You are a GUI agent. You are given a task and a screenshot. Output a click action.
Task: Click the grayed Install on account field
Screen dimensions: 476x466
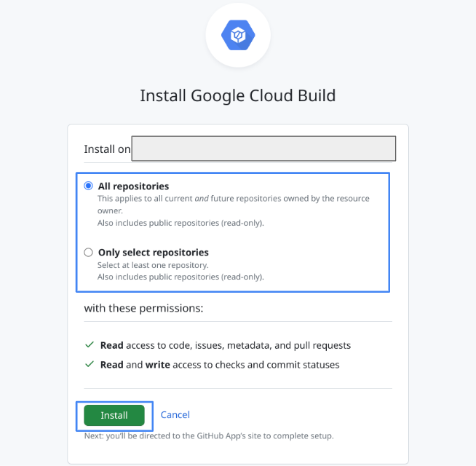click(x=263, y=149)
